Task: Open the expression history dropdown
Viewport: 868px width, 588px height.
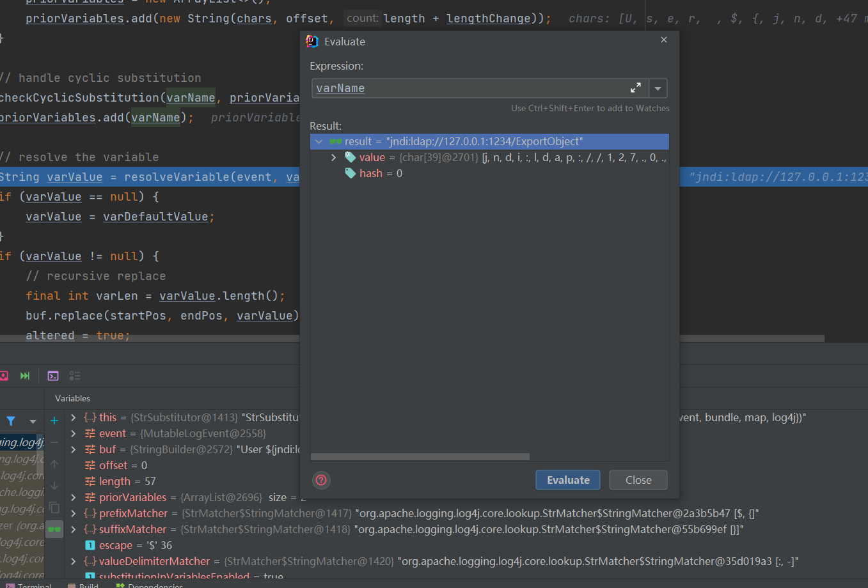Action: pos(658,88)
